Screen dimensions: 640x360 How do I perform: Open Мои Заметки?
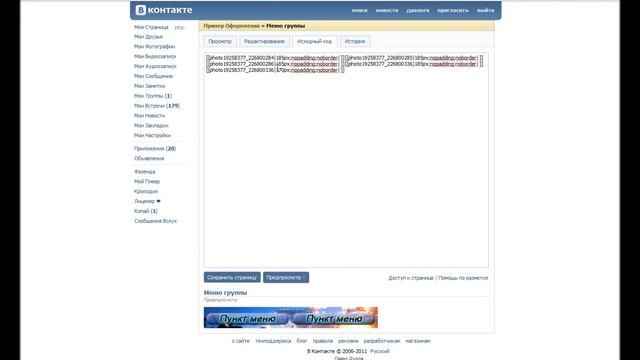[x=149, y=86]
